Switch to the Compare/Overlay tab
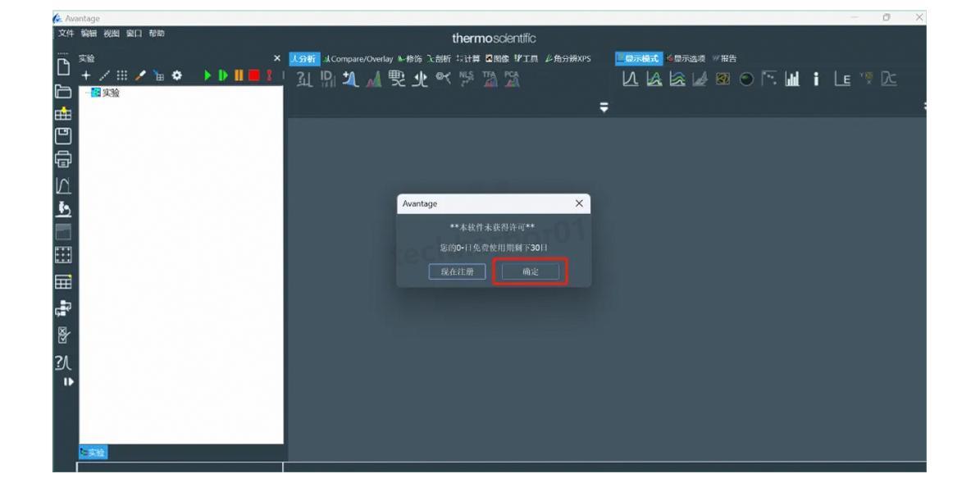980x483 pixels. point(358,58)
